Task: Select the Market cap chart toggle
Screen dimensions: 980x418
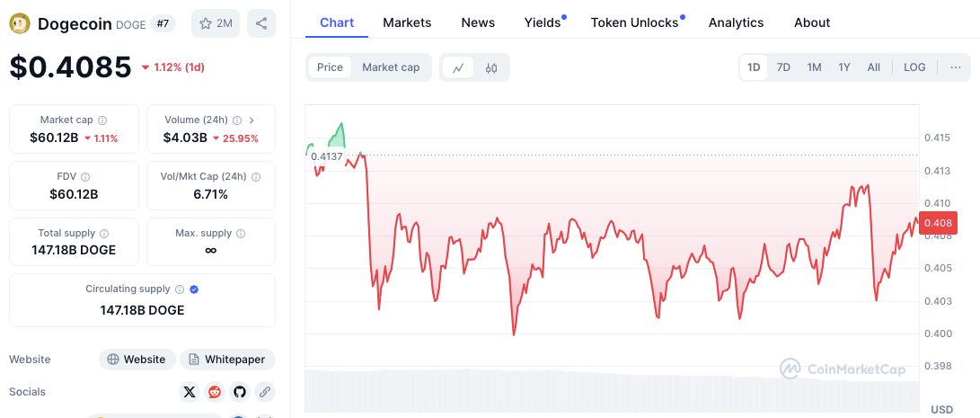Action: pyautogui.click(x=391, y=67)
